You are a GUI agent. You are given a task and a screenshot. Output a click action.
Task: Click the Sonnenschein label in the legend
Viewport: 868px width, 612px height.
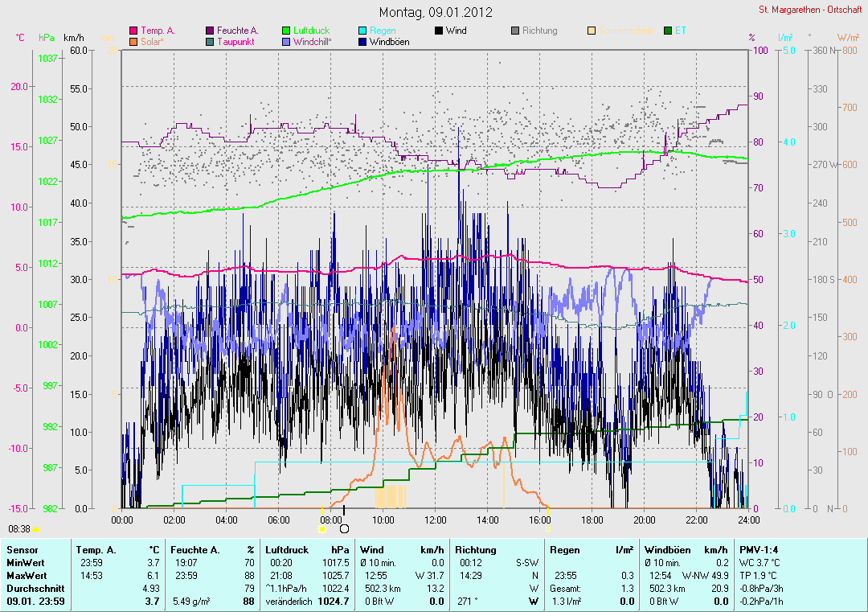(x=626, y=31)
